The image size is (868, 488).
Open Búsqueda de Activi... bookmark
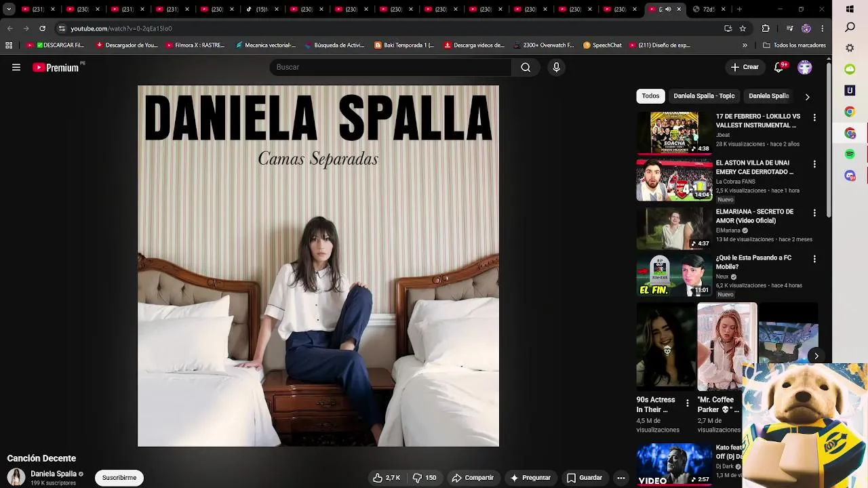335,45
